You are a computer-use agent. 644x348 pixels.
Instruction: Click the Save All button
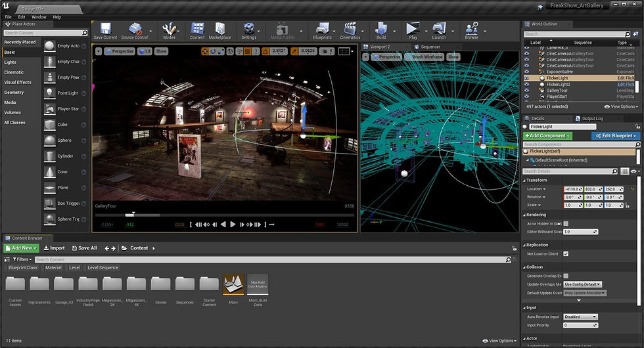pyautogui.click(x=84, y=248)
